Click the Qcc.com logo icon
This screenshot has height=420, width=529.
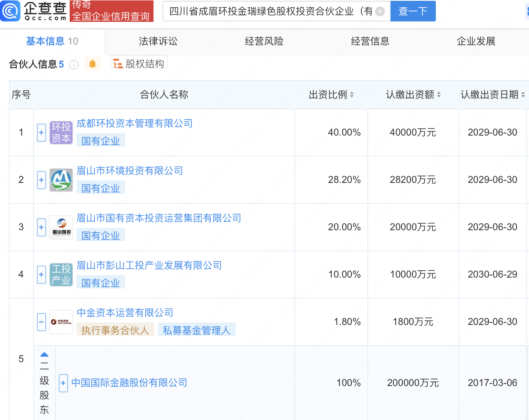click(x=10, y=11)
